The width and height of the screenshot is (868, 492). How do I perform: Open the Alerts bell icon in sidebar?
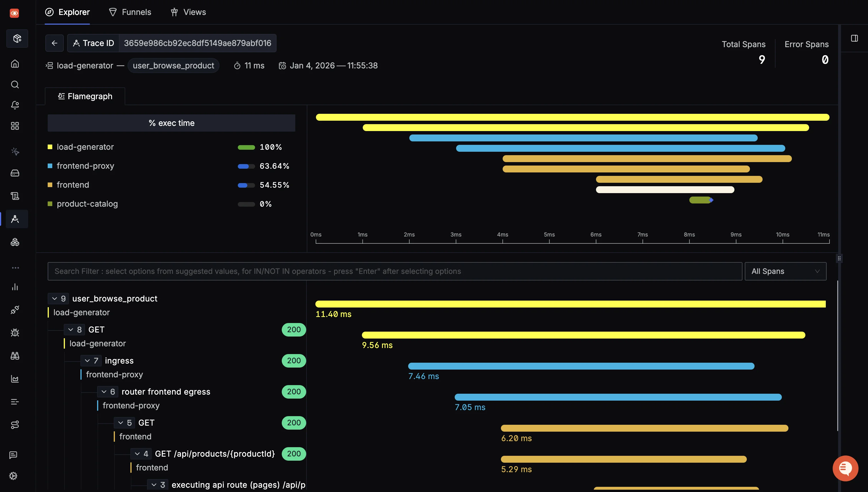[15, 105]
